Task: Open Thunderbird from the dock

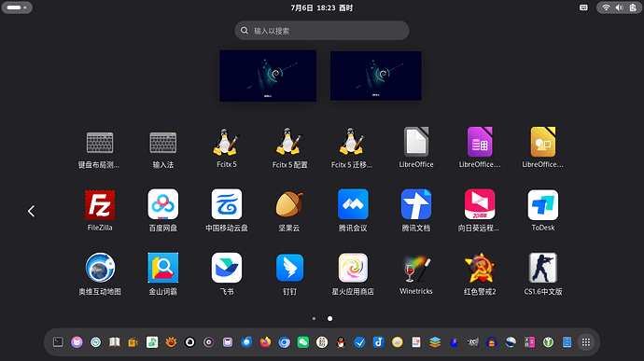Action: click(x=246, y=342)
